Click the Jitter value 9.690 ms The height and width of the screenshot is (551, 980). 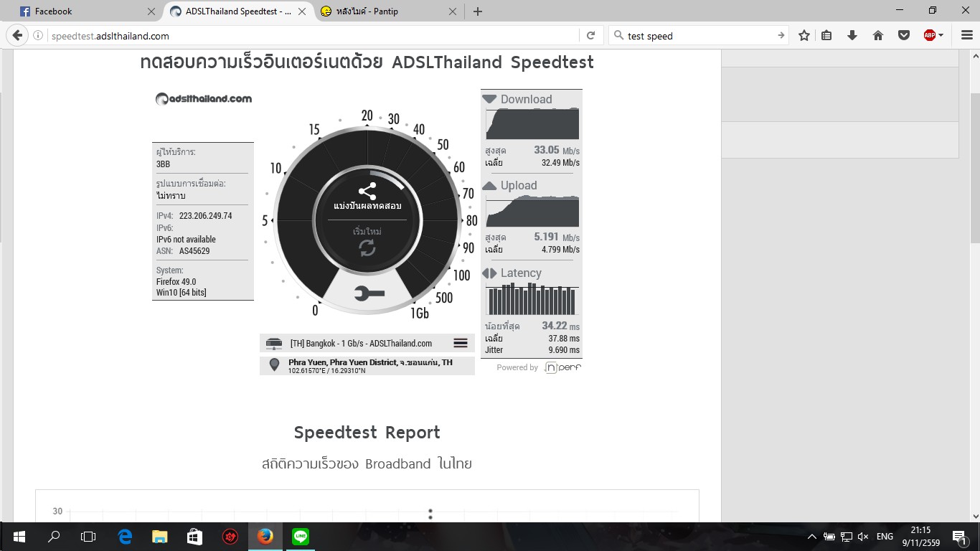(x=564, y=350)
